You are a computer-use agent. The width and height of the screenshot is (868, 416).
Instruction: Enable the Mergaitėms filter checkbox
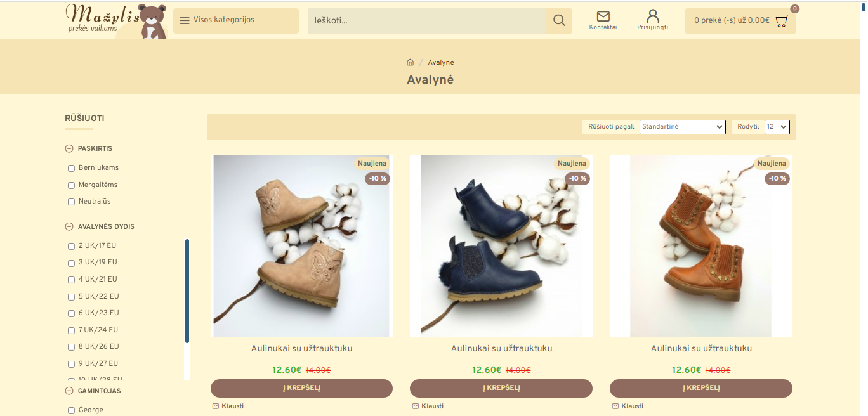click(x=72, y=185)
